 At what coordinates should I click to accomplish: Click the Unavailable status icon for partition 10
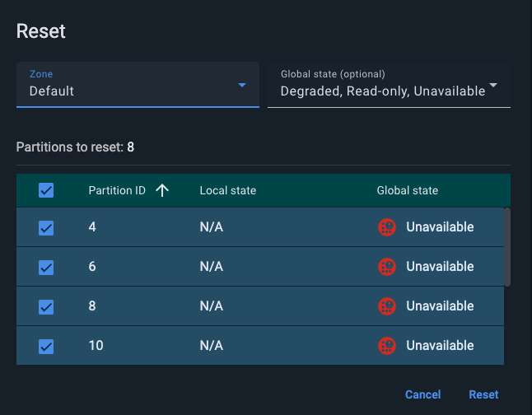pyautogui.click(x=387, y=346)
